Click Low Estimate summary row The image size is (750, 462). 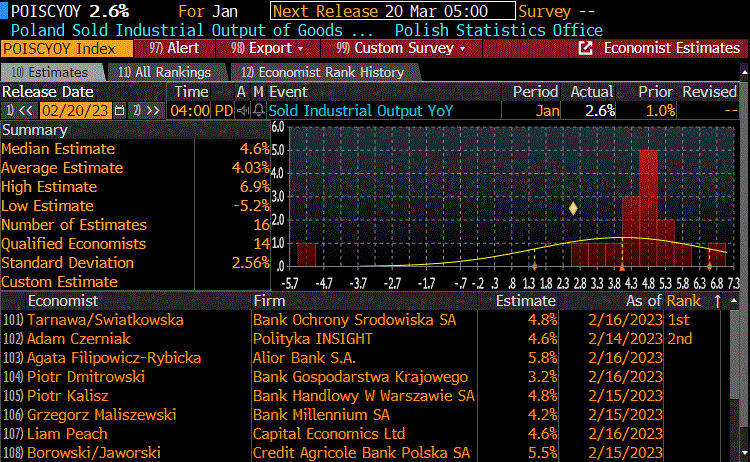click(135, 206)
